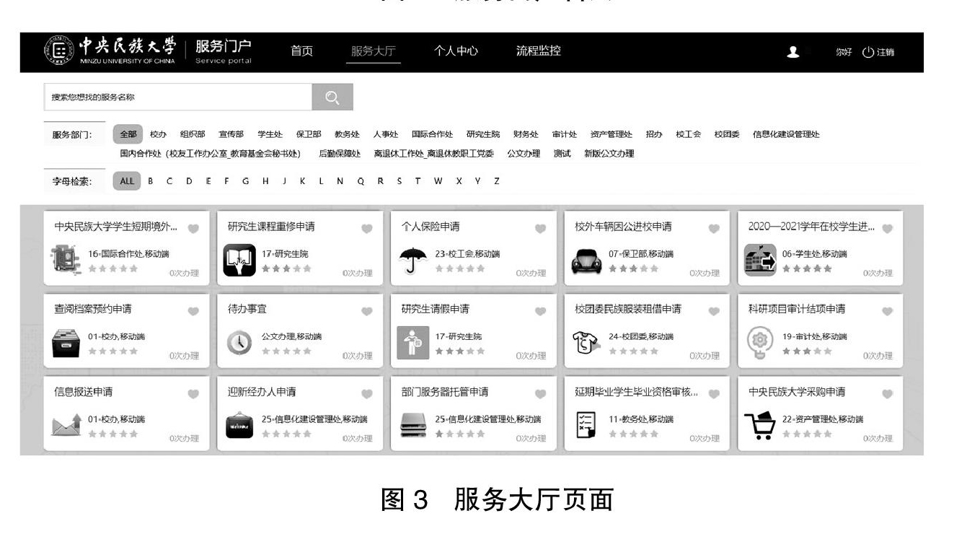
Task: Switch to the 服务大厅 tab
Action: (x=373, y=51)
